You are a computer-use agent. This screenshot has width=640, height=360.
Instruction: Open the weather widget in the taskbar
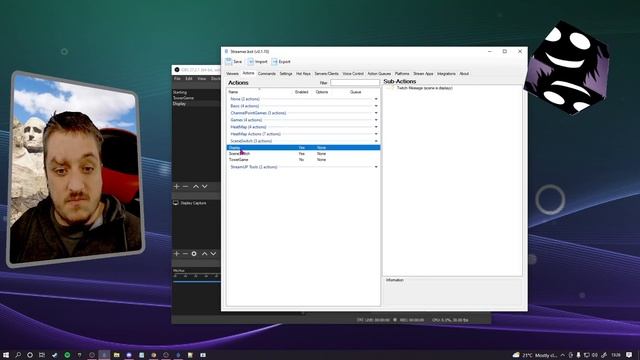[x=535, y=355]
